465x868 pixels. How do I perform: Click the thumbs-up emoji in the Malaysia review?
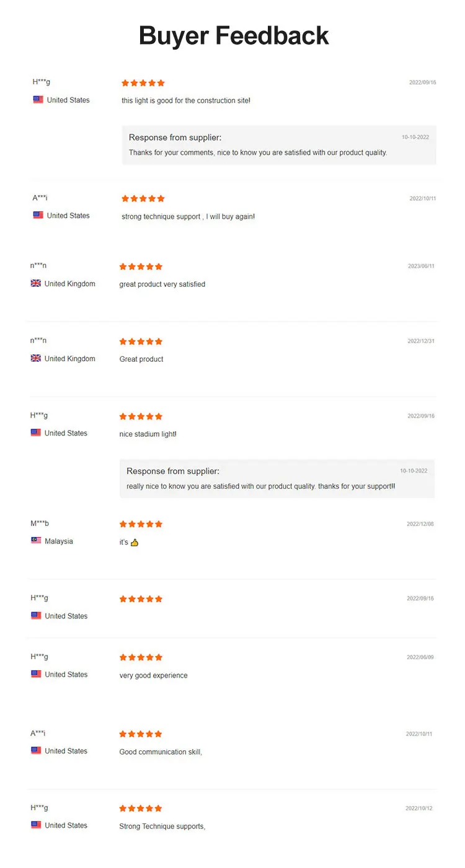point(135,543)
